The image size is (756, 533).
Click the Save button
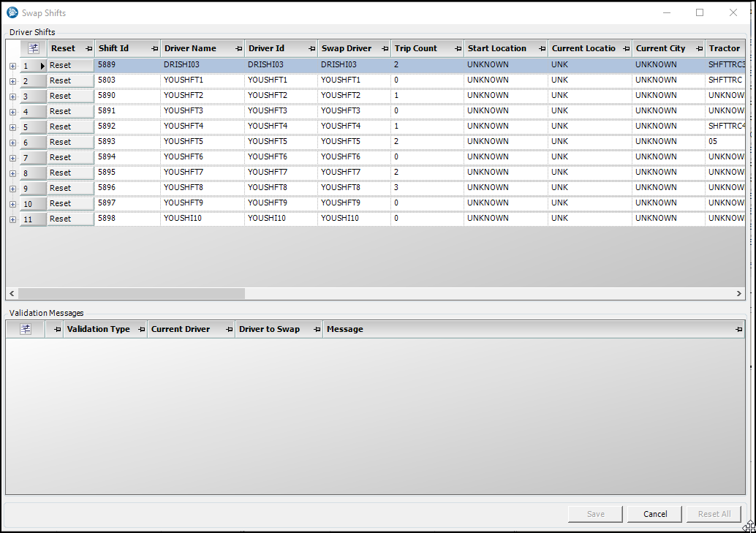pyautogui.click(x=595, y=514)
